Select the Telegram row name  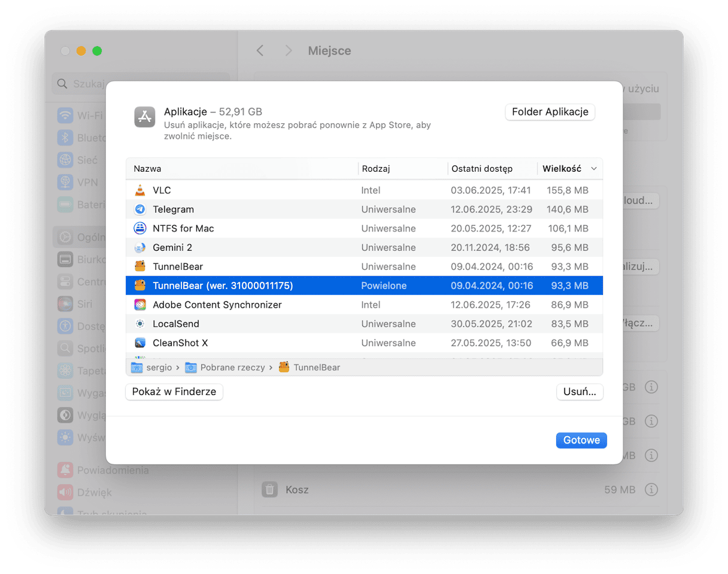click(x=173, y=209)
